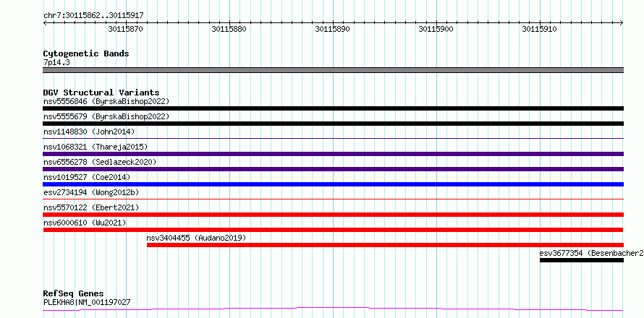644x318 pixels.
Task: Open variant nsv1019527 (Coe2014) label
Action: [87, 177]
